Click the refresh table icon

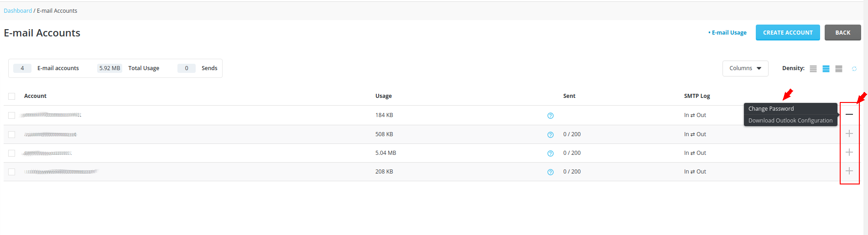coord(854,69)
